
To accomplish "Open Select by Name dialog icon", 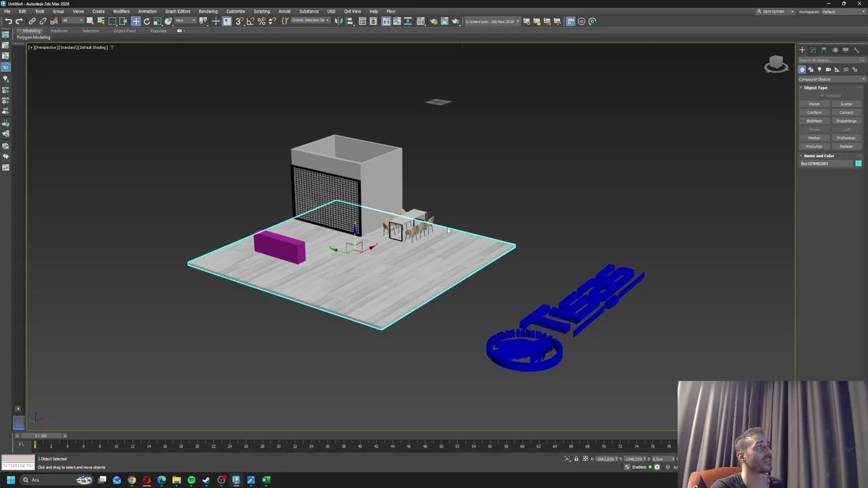I will click(x=101, y=21).
